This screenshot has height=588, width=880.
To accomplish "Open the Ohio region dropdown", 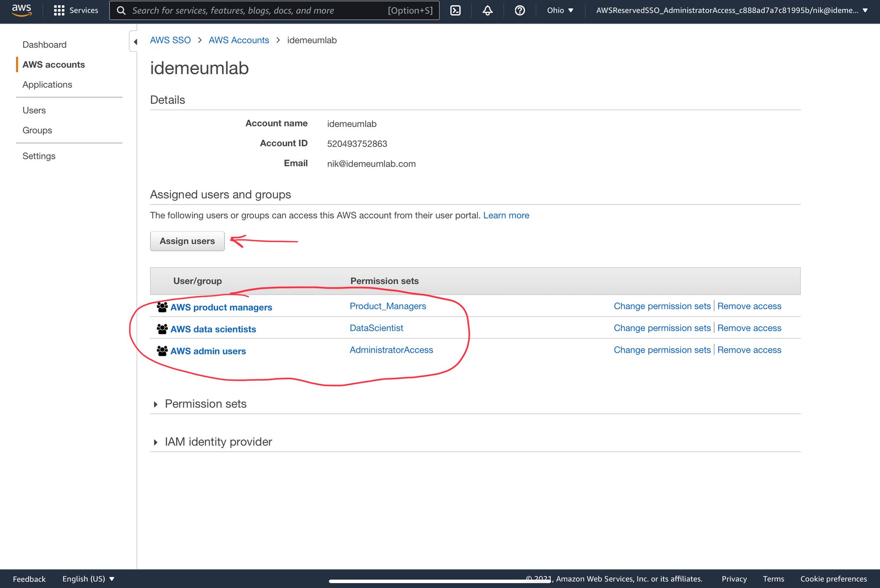I will [560, 11].
